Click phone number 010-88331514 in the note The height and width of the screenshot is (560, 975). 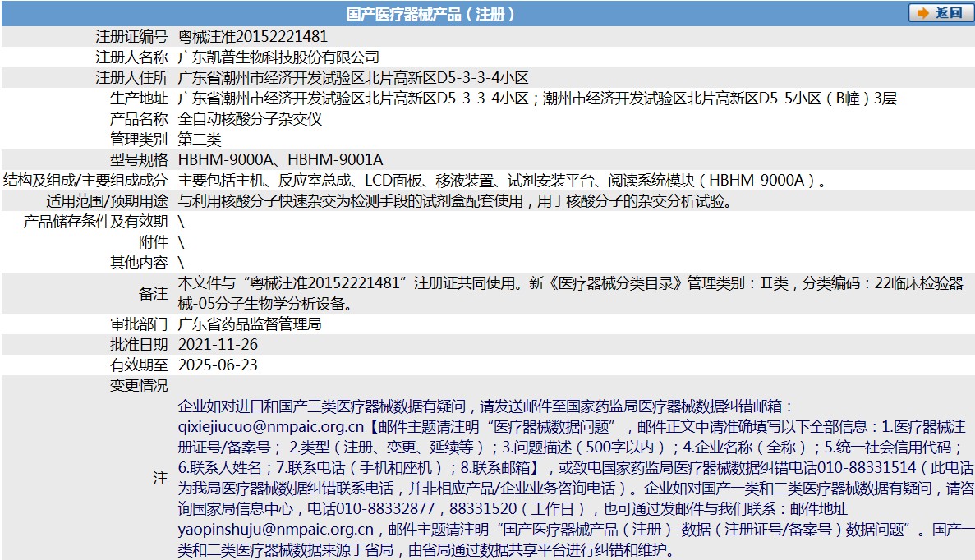[867, 468]
